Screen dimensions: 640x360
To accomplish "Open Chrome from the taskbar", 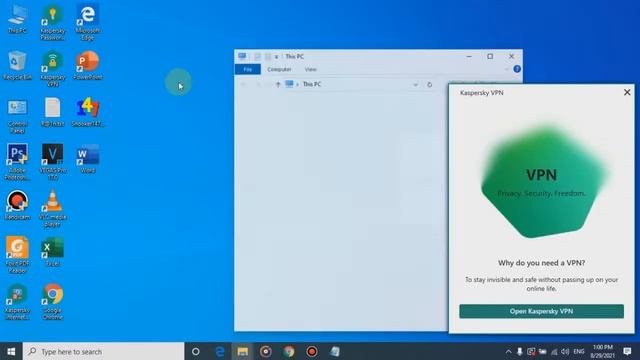I will point(289,351).
